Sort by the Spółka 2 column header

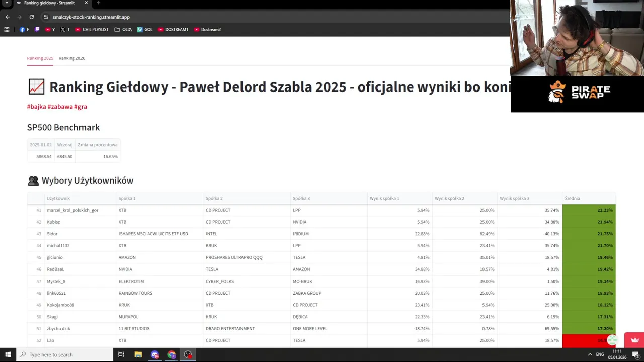[x=247, y=198]
